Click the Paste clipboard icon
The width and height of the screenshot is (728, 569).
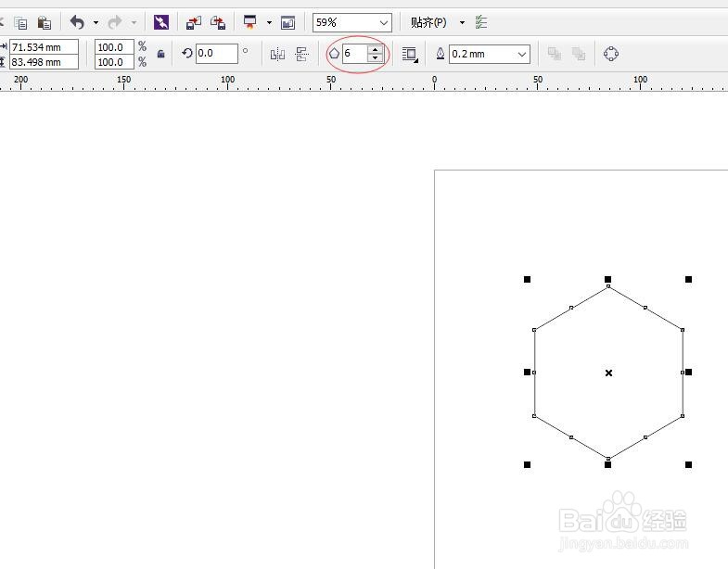pyautogui.click(x=45, y=22)
